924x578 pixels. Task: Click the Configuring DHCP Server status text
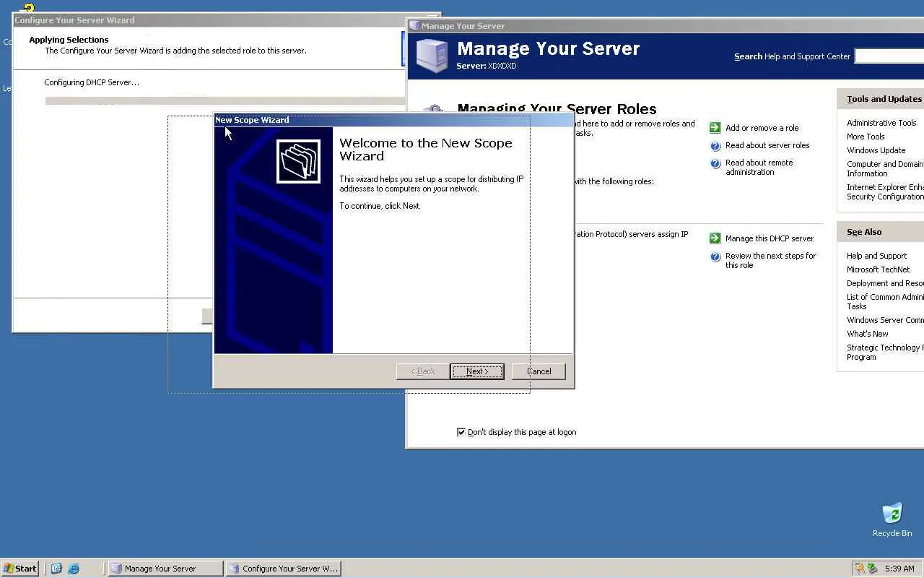(92, 82)
